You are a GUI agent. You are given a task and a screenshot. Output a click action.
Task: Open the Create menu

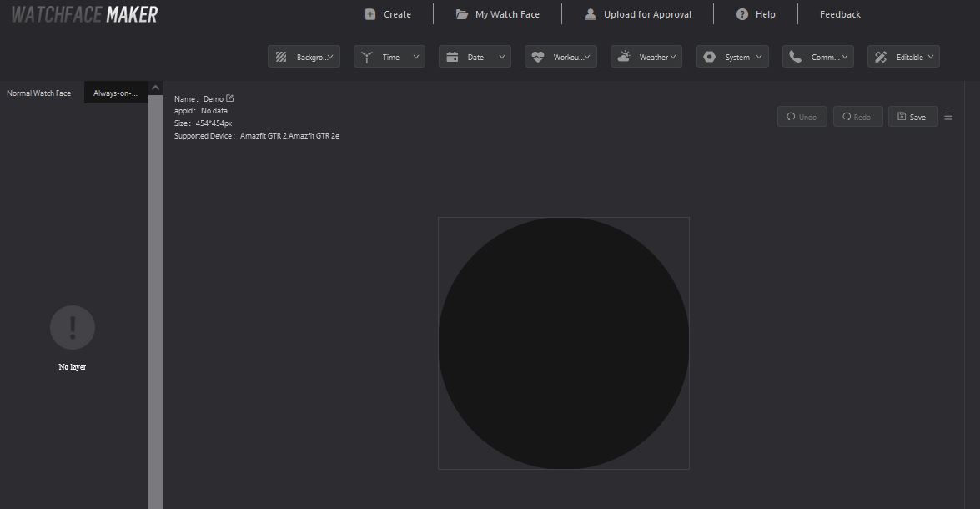click(x=388, y=14)
